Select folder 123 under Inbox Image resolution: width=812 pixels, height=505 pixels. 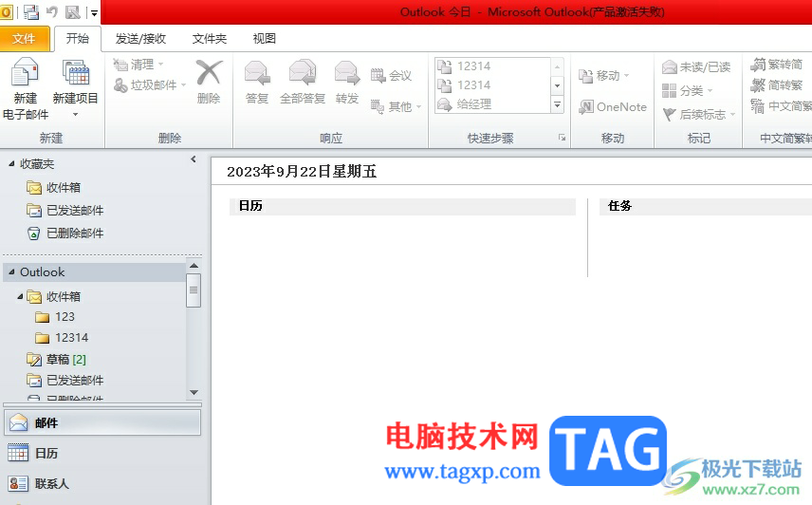55,317
